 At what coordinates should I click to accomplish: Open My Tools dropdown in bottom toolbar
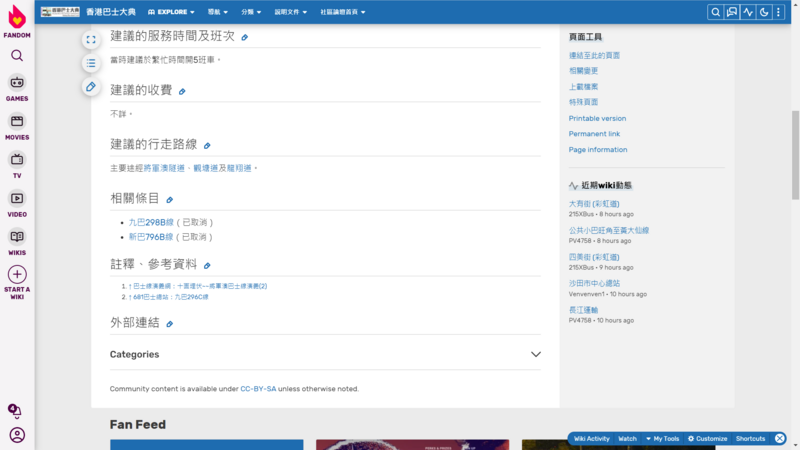point(663,439)
